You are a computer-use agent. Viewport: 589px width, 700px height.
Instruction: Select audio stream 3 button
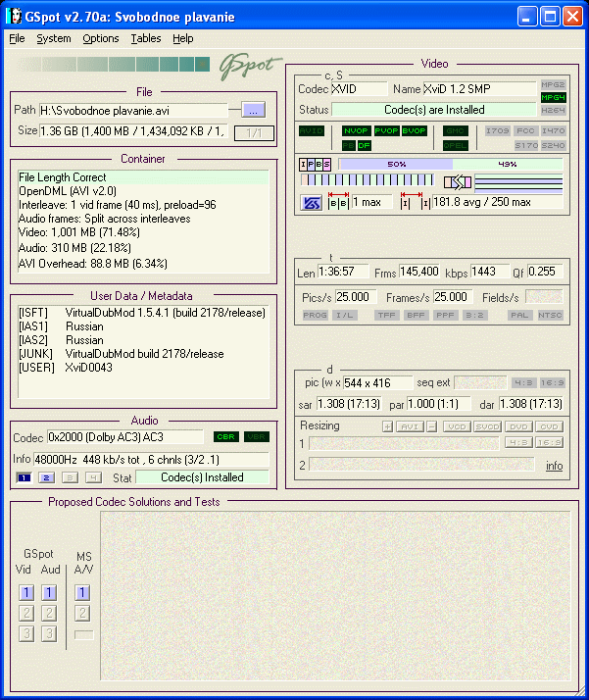click(x=70, y=477)
